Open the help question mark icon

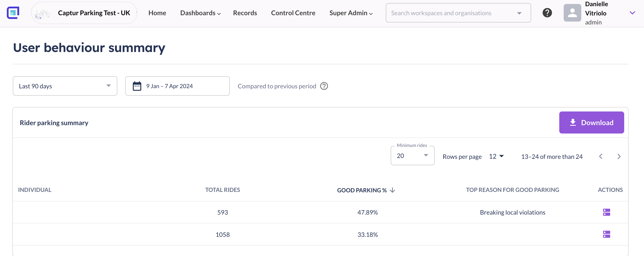click(x=547, y=13)
